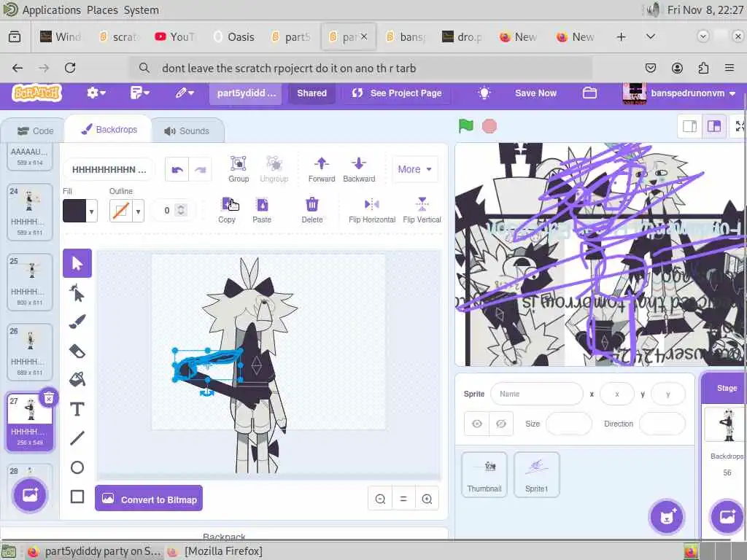This screenshot has width=747, height=560.
Task: Switch to small stage layout
Action: tap(690, 126)
